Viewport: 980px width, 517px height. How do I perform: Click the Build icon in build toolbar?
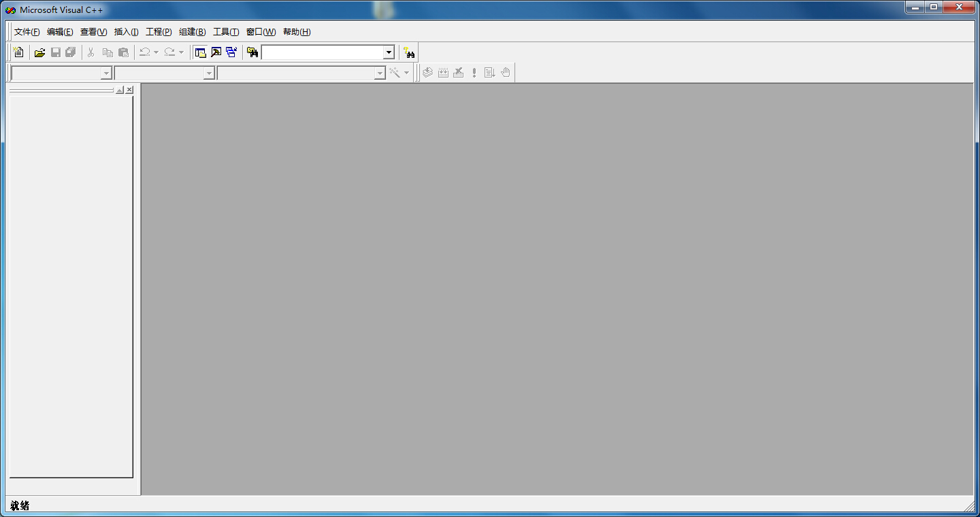click(443, 73)
